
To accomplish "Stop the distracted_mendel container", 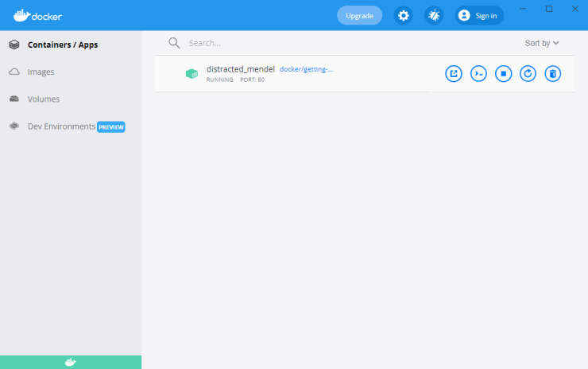I will pyautogui.click(x=503, y=74).
